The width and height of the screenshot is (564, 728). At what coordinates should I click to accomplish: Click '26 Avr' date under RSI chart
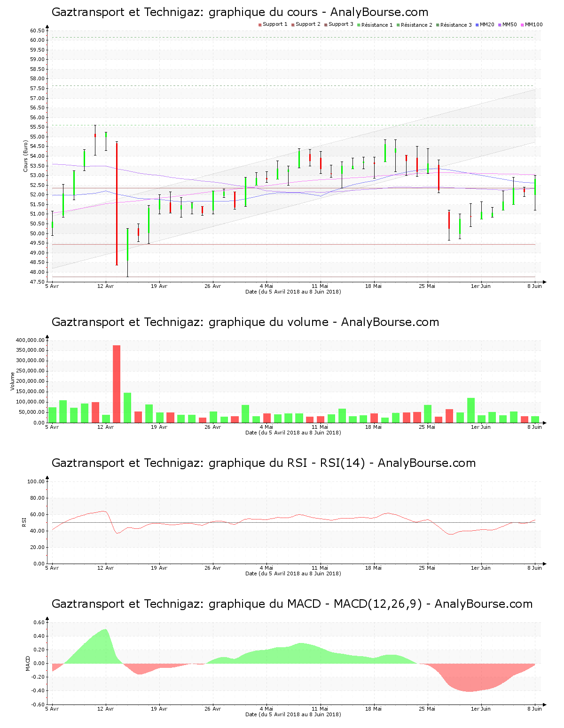[213, 568]
